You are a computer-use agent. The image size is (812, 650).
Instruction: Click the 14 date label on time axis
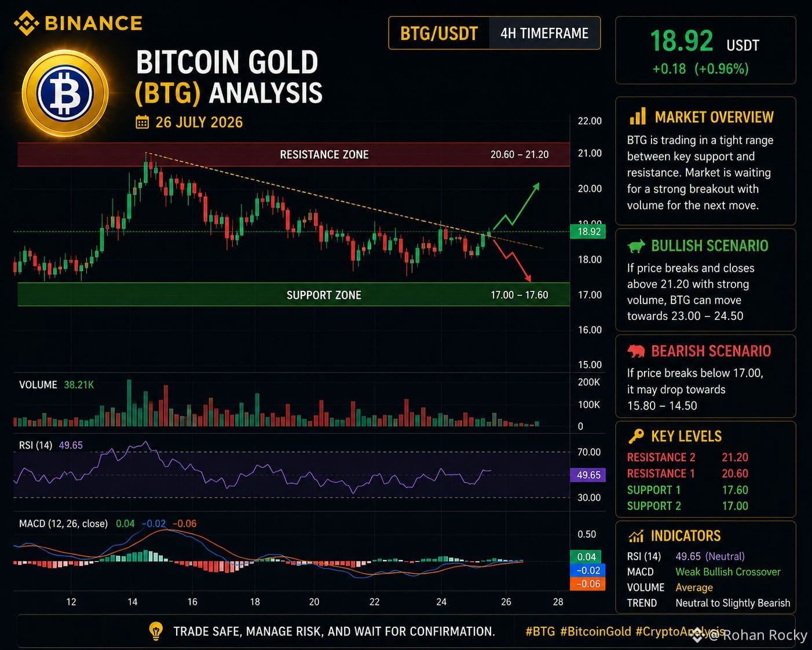pos(132,602)
